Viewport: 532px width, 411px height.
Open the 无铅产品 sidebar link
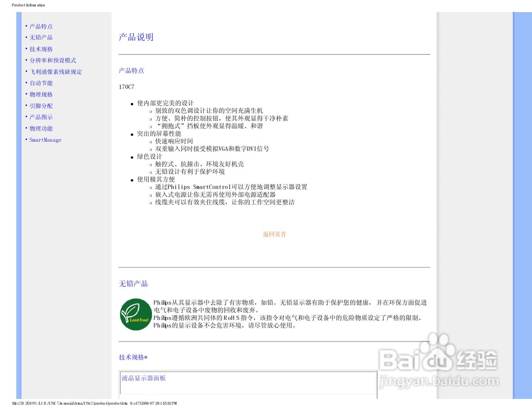pyautogui.click(x=41, y=38)
